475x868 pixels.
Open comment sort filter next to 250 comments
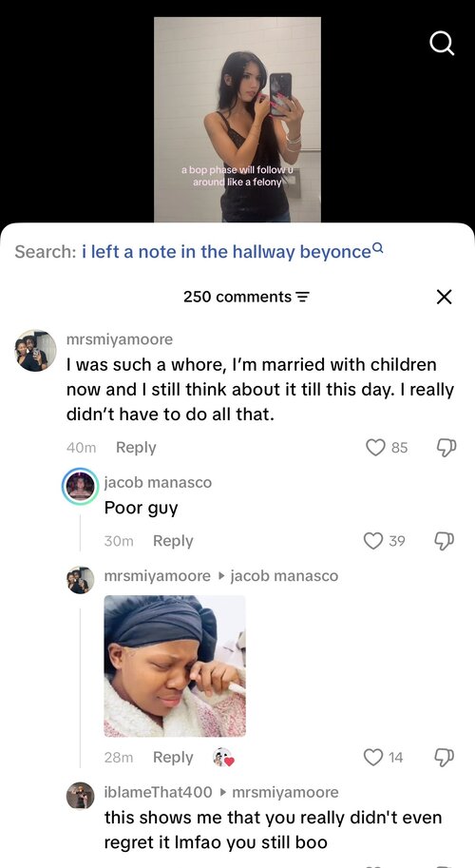coord(302,298)
